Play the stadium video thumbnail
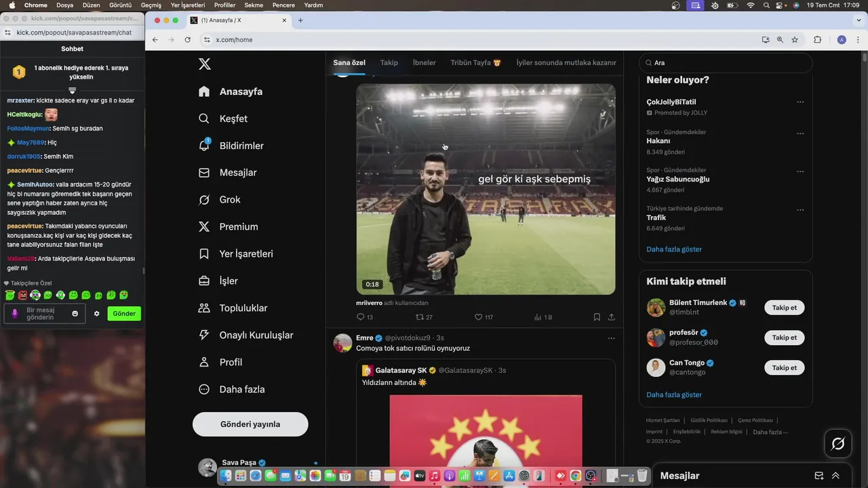Screen dimensions: 868x488 coord(486,189)
